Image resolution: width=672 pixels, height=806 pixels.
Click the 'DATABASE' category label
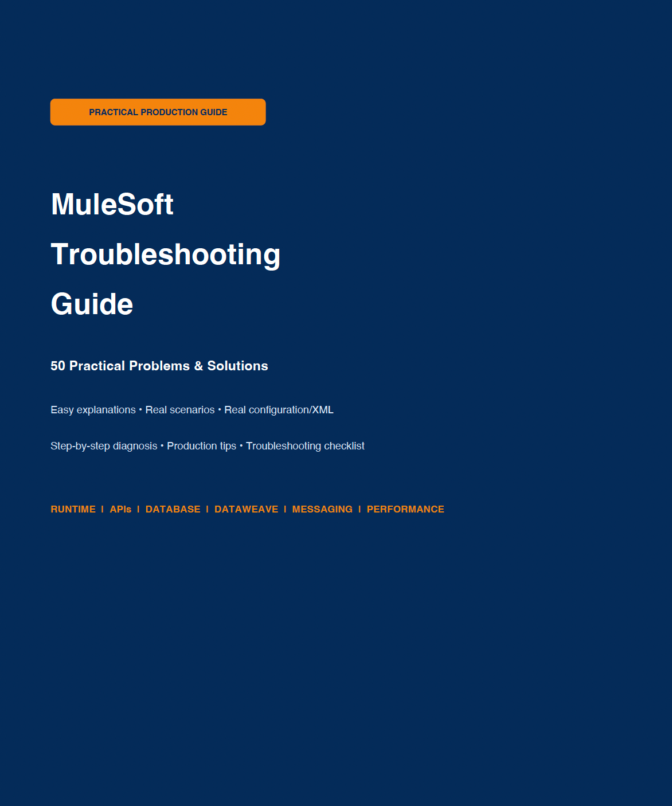point(173,509)
